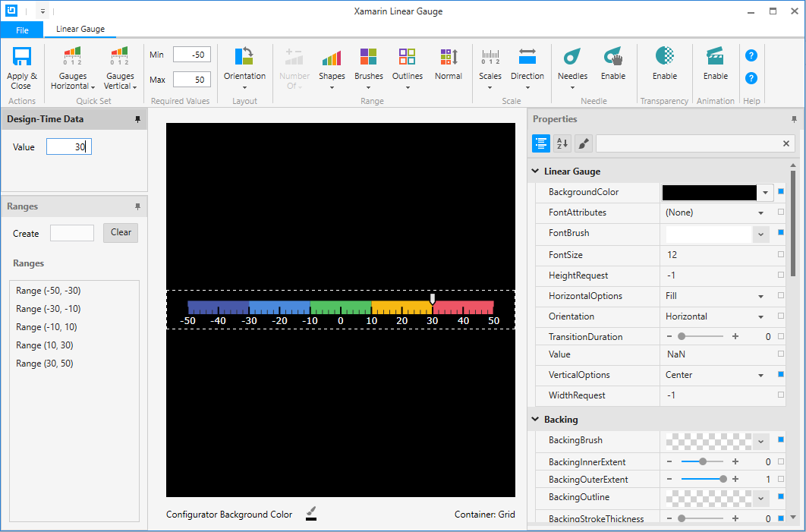
Task: Open the range Outlines gallery
Action: [x=407, y=68]
